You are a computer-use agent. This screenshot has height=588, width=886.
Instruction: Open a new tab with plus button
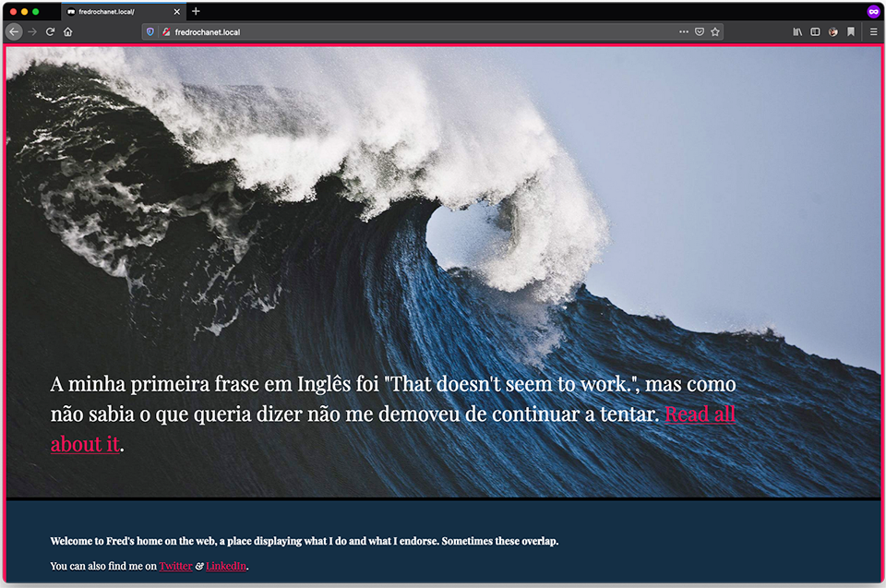(x=196, y=11)
